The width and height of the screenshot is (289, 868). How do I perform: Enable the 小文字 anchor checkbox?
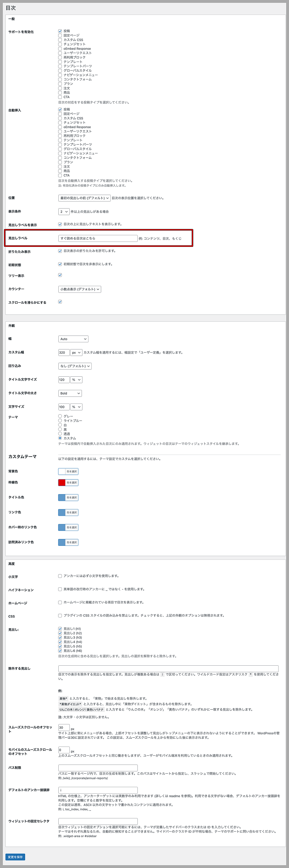click(x=60, y=576)
